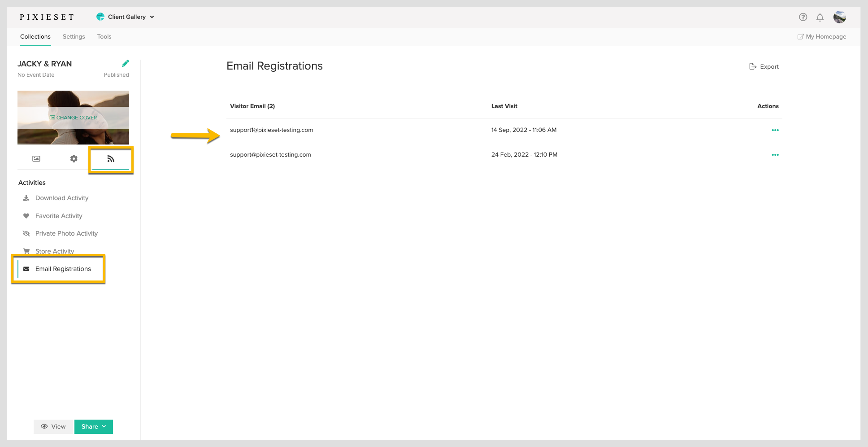Select Email Registrations in Activities
This screenshot has width=868, height=447.
pyautogui.click(x=63, y=269)
